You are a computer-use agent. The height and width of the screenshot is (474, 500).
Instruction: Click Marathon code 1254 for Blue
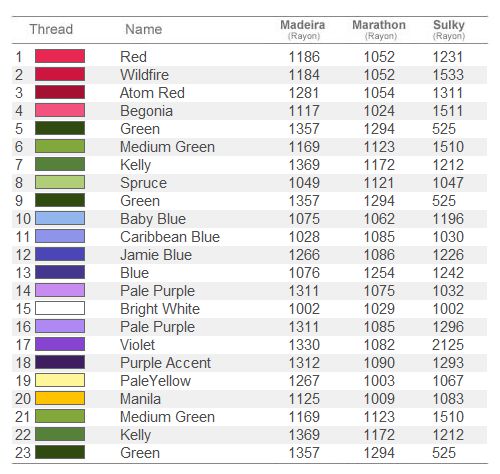[x=379, y=273]
